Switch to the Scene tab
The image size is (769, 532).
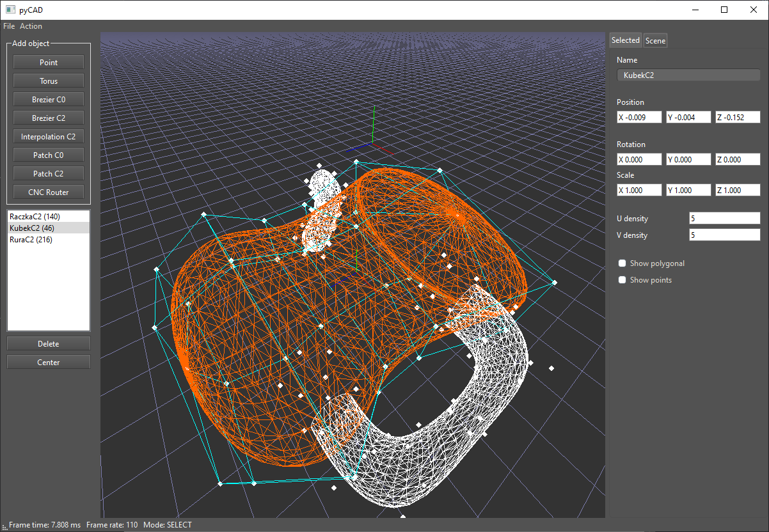point(655,40)
